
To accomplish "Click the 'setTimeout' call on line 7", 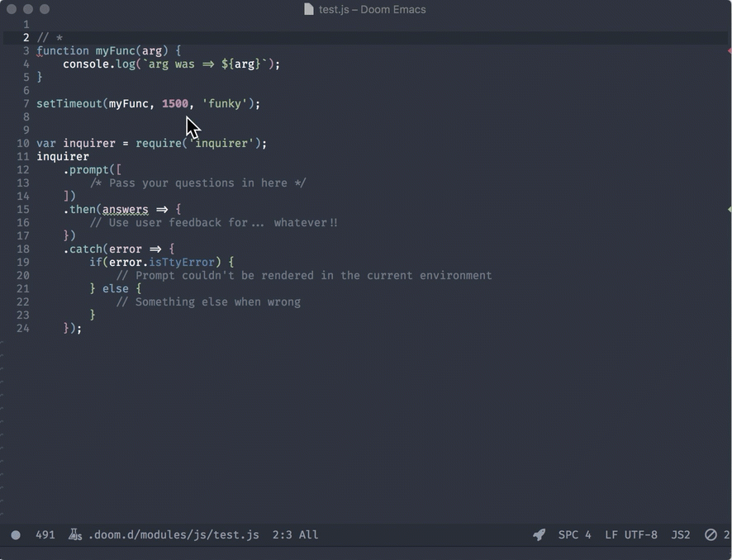I will pos(69,103).
